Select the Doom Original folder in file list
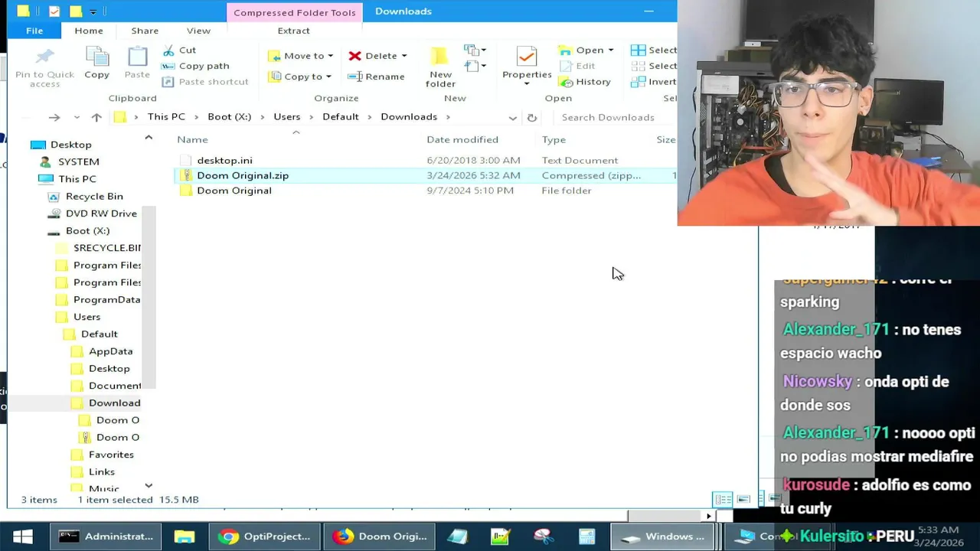 tap(234, 191)
